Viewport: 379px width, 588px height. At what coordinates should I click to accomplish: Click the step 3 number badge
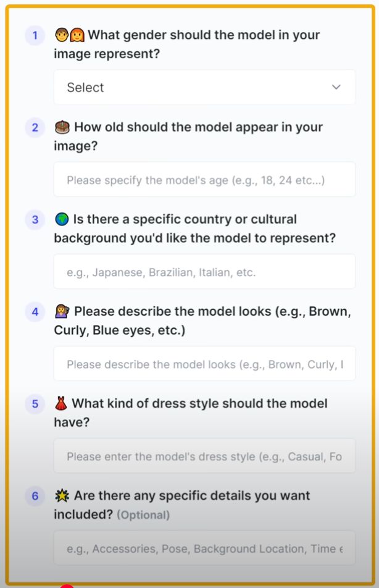tap(35, 220)
